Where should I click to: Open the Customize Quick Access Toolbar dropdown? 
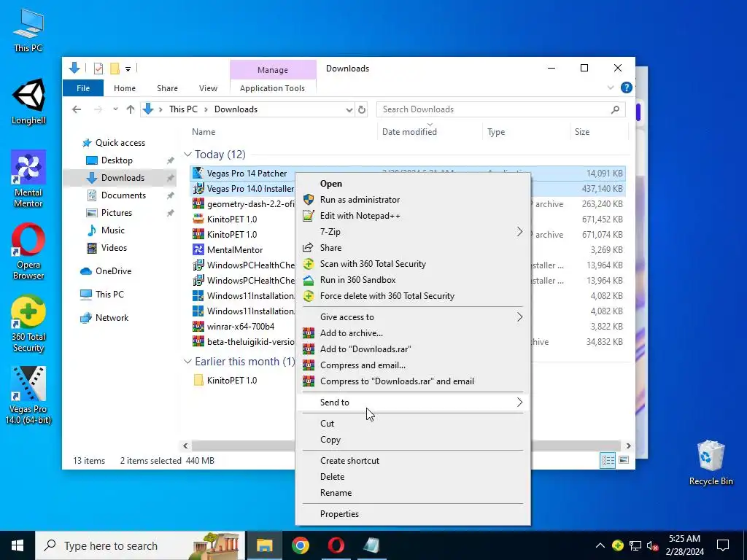pos(128,69)
